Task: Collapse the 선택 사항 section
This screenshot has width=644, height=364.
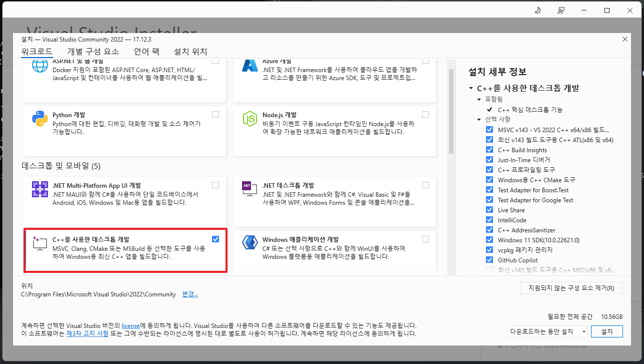Action: tap(479, 119)
